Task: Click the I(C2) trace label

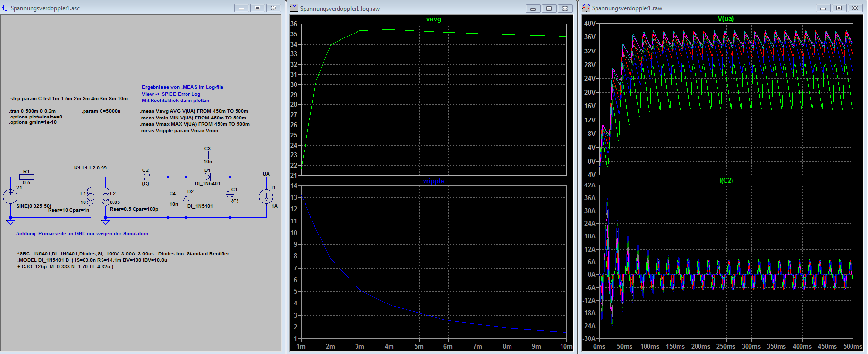Action: click(726, 180)
